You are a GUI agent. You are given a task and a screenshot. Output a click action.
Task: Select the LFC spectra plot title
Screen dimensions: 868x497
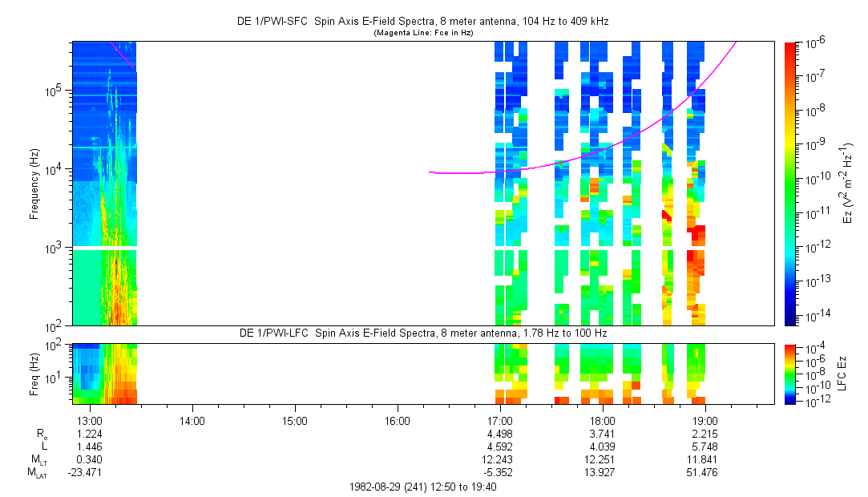tap(422, 333)
